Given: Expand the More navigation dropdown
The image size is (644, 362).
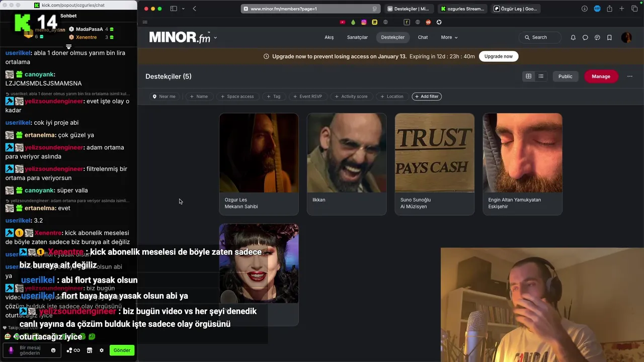Looking at the screenshot, I should tap(449, 37).
